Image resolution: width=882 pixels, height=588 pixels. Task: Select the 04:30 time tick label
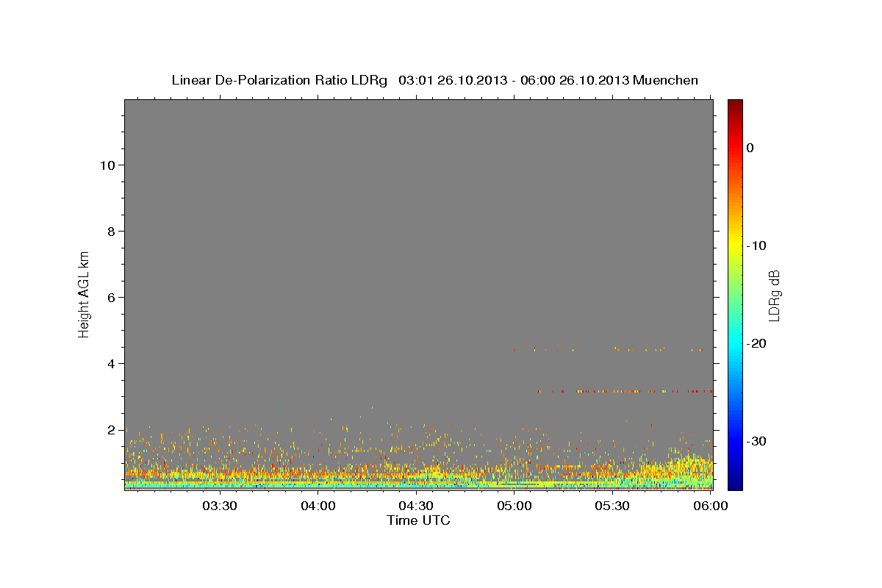pyautogui.click(x=416, y=506)
